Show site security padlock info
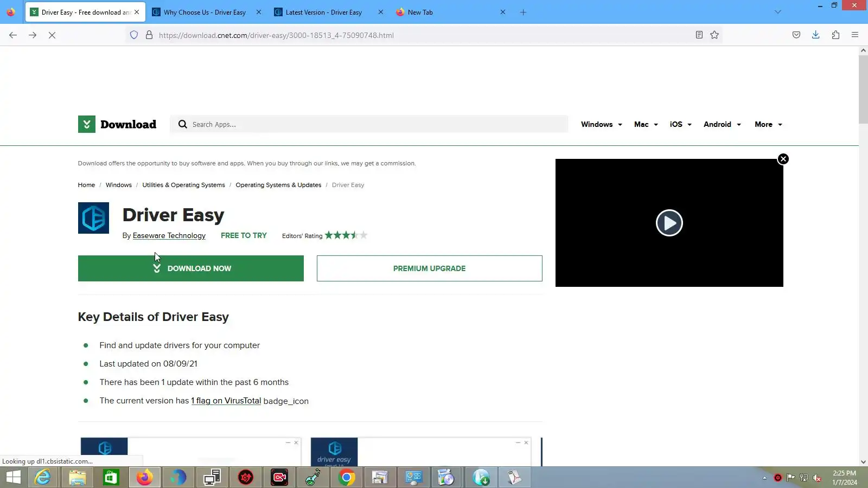This screenshot has width=868, height=488. click(x=149, y=35)
